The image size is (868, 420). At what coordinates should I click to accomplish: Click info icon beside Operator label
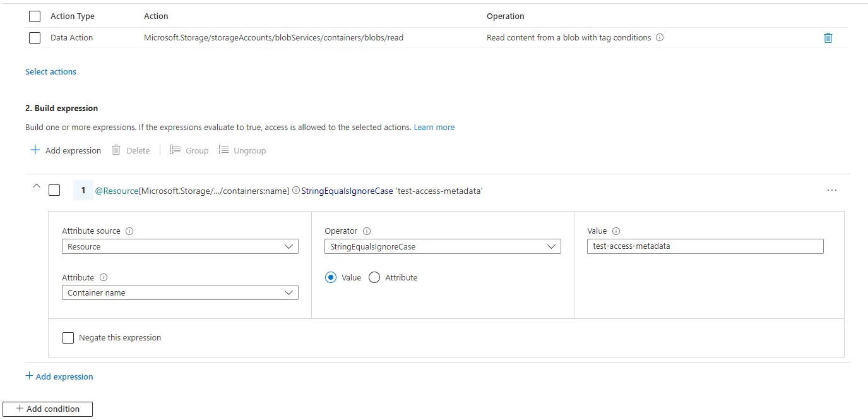coord(367,231)
